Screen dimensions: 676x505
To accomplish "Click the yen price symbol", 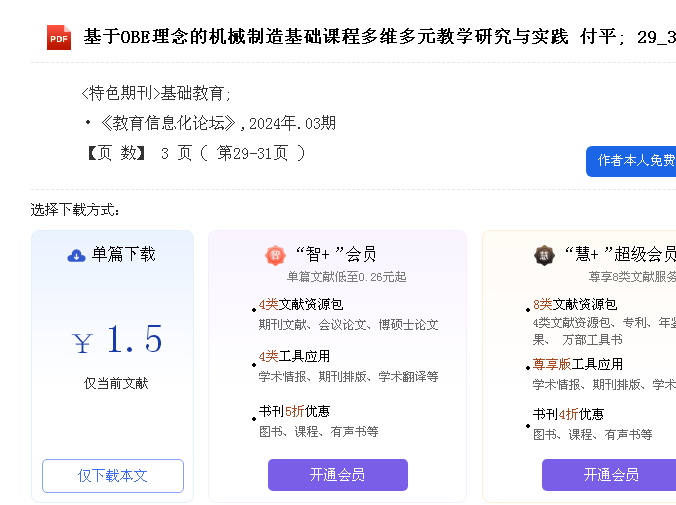I will point(82,344).
